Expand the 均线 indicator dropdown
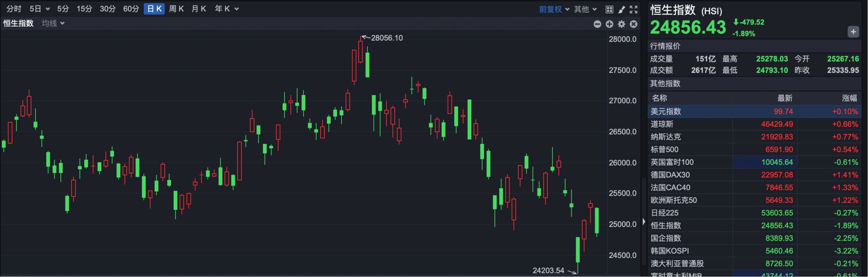This screenshot has width=868, height=277. (x=53, y=23)
